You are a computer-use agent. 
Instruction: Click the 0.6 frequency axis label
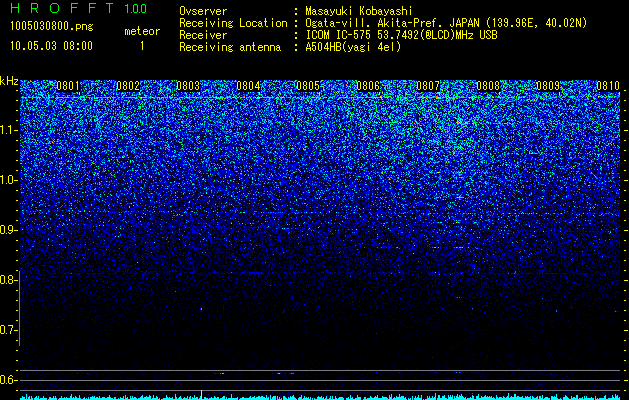8,380
